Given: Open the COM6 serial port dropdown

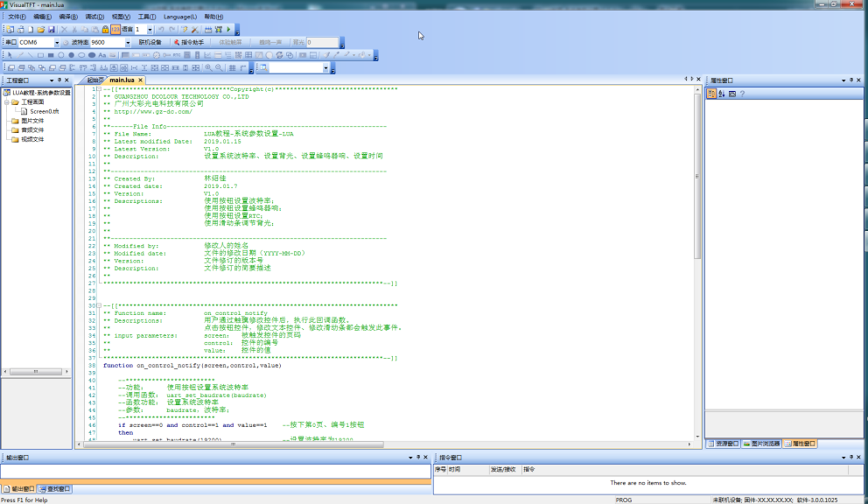Looking at the screenshot, I should pos(57,42).
